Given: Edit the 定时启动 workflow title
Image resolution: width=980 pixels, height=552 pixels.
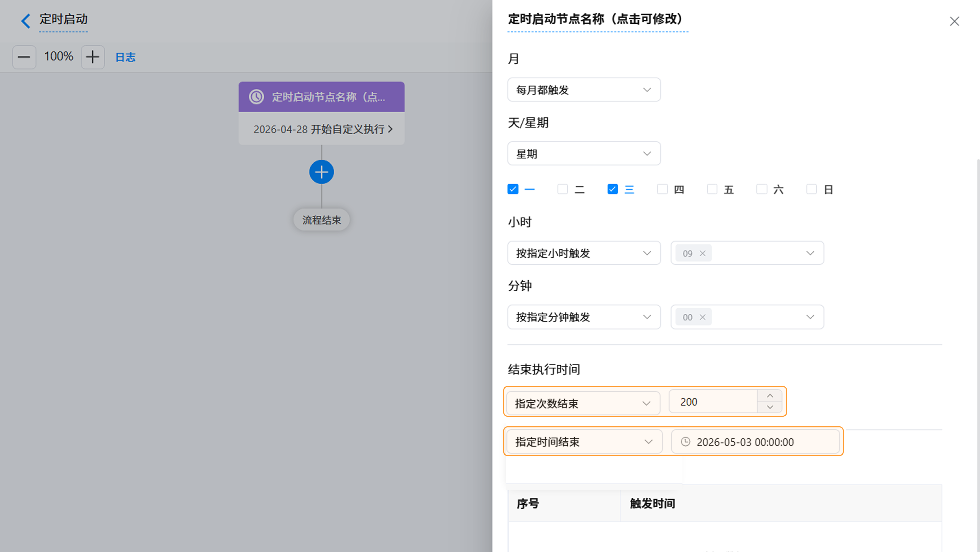Looking at the screenshot, I should [64, 19].
